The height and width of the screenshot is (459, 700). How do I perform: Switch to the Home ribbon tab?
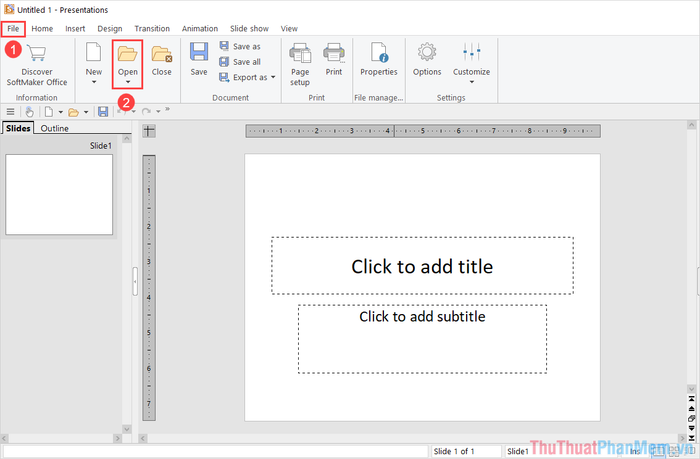(42, 29)
